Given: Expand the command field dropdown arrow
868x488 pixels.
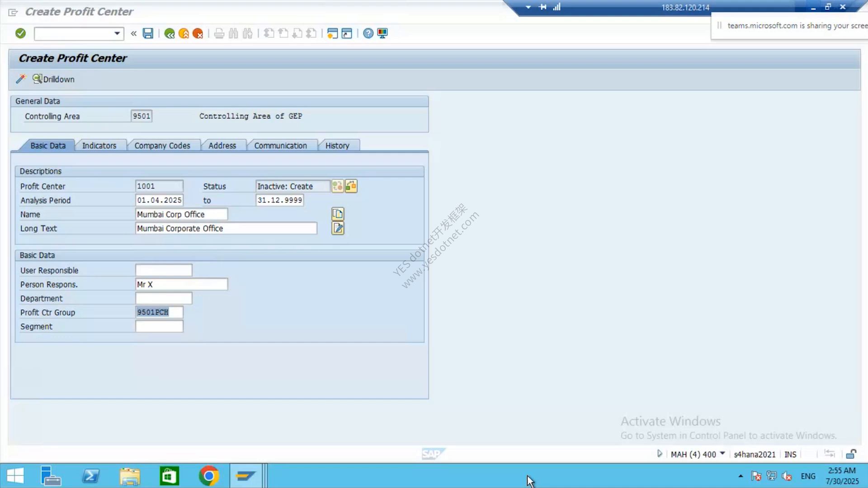Looking at the screenshot, I should pyautogui.click(x=117, y=33).
